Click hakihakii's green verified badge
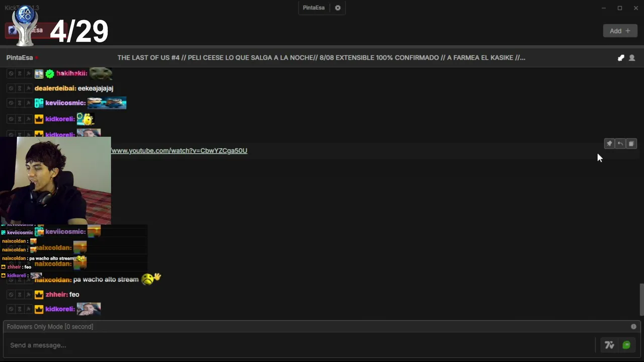Viewport: 644px width, 362px height. click(50, 74)
